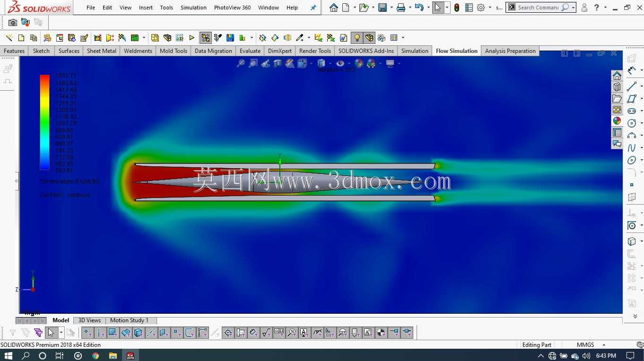This screenshot has height=361, width=644.
Task: Expand the MMGS unit system arrow
Action: 604,345
